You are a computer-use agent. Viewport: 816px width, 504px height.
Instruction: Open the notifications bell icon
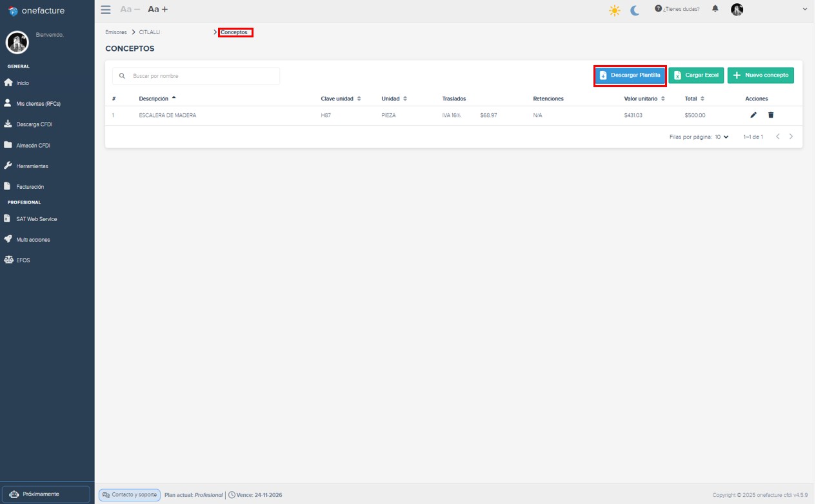pyautogui.click(x=715, y=9)
